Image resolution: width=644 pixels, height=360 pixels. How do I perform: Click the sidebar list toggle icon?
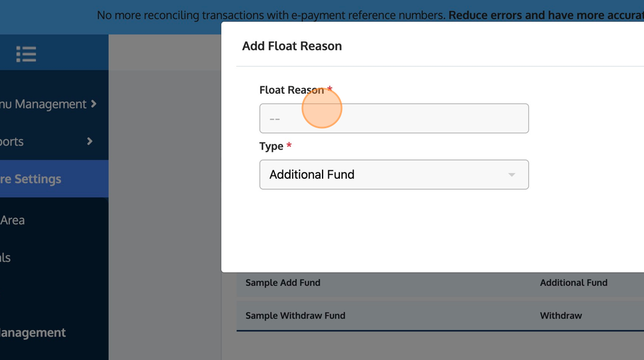coord(26,54)
